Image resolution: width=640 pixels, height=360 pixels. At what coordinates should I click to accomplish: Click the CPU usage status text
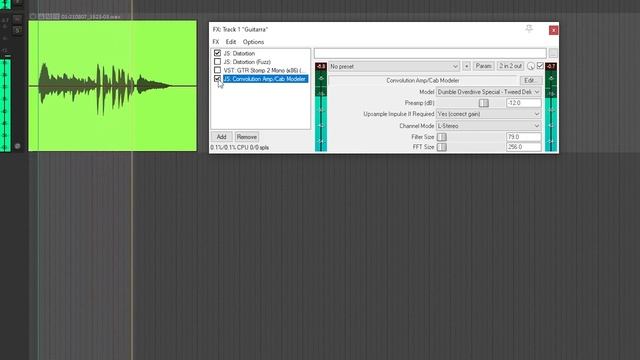(240, 147)
